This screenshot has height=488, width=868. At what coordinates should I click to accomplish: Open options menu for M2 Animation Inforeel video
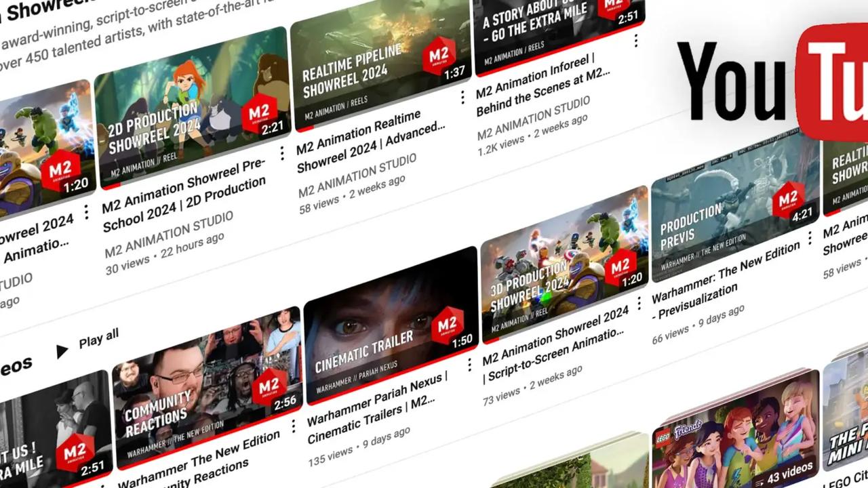tap(635, 41)
